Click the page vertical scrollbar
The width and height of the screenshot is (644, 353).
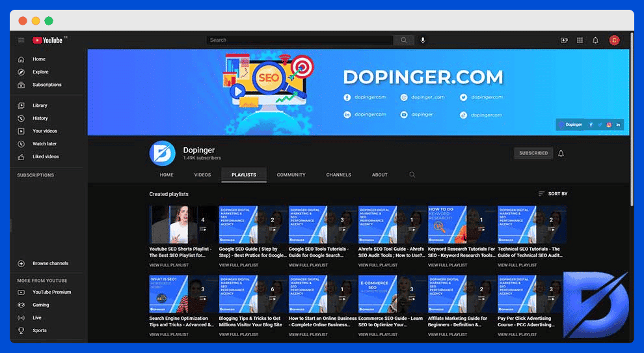[632, 119]
